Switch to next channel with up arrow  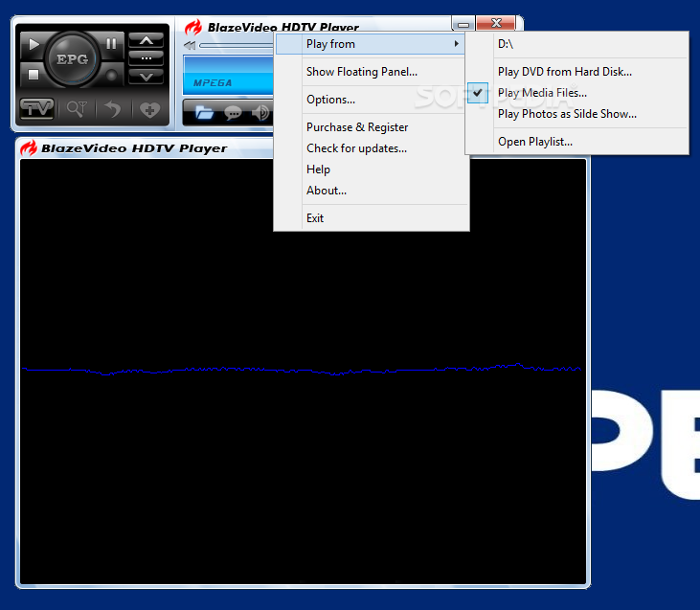click(x=146, y=40)
